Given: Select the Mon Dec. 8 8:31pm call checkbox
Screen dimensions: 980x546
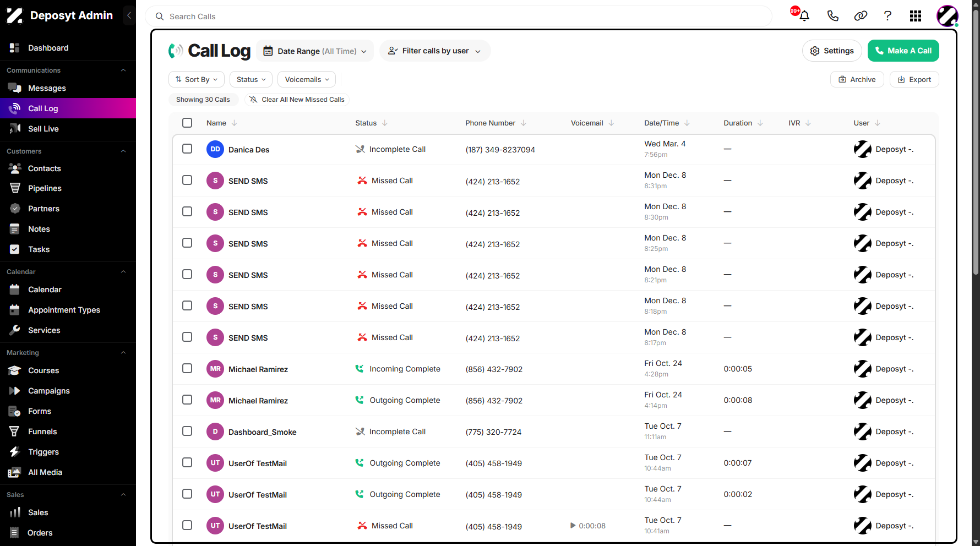Looking at the screenshot, I should 187,180.
